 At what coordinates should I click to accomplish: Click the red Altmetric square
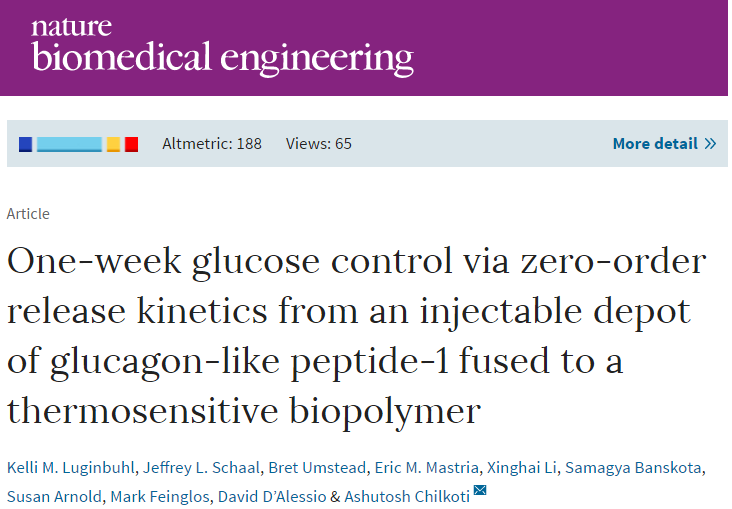click(132, 144)
